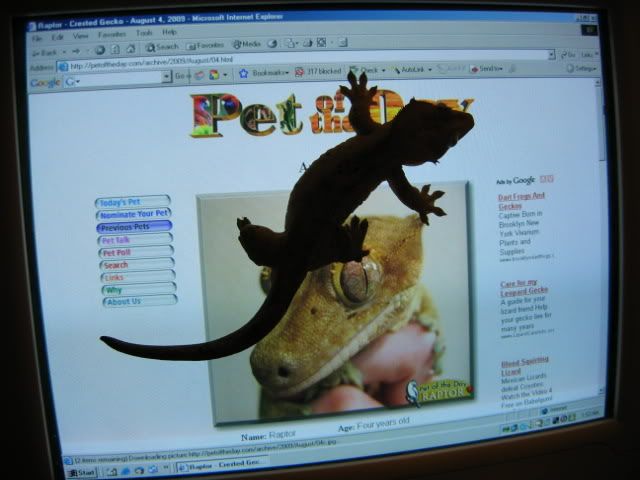
Task: Click the 317 blocked popup blocker
Action: (318, 71)
